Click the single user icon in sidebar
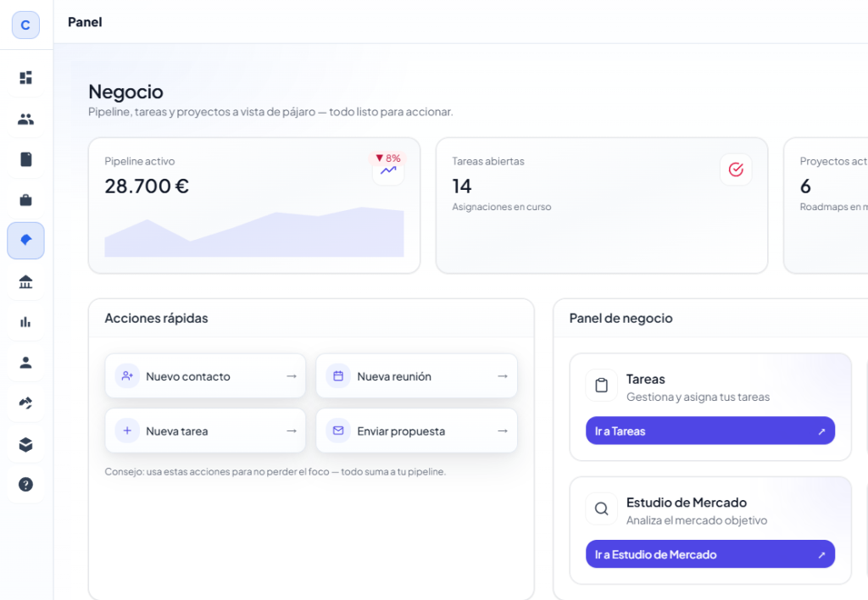The width and height of the screenshot is (868, 600). (25, 363)
